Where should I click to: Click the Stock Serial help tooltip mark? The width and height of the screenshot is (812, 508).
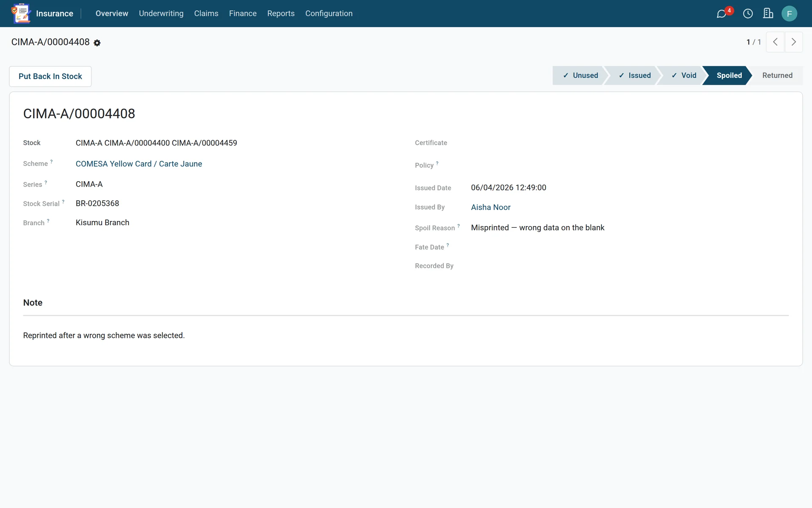click(63, 202)
